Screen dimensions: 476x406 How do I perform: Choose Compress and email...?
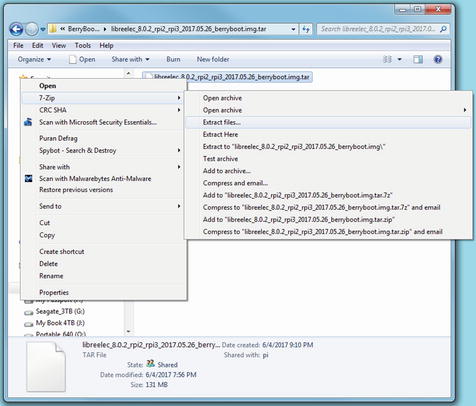[328, 183]
